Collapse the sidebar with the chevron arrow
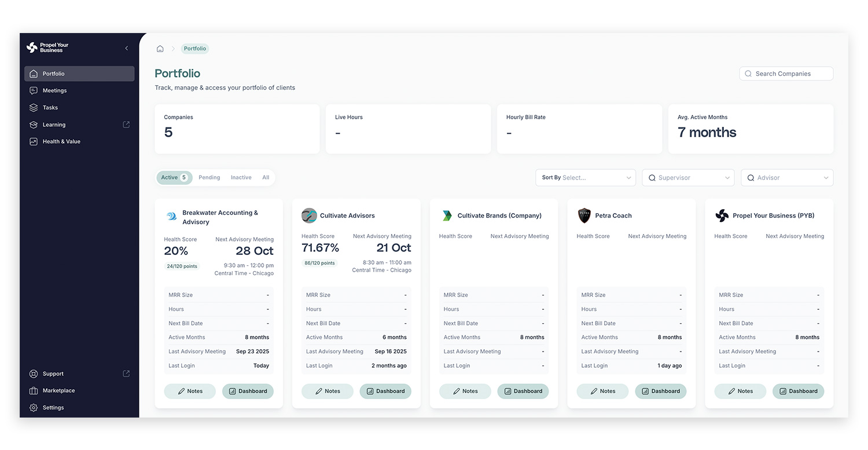The image size is (868, 450). tap(127, 48)
